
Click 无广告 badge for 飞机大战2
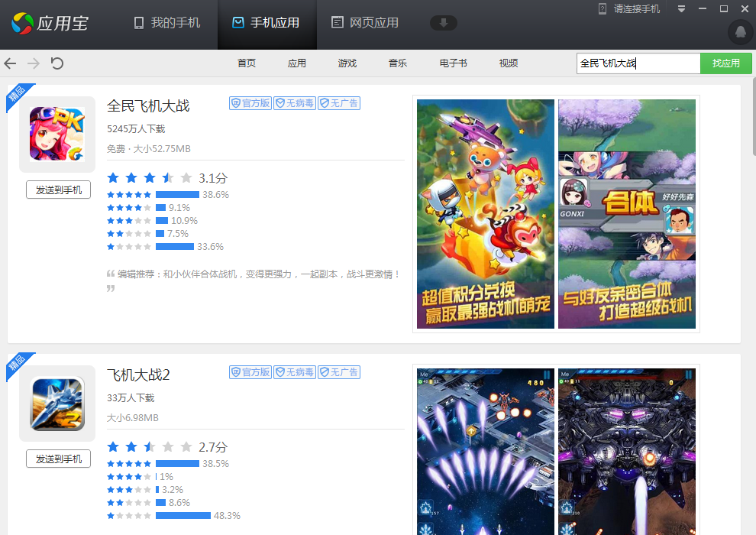339,372
